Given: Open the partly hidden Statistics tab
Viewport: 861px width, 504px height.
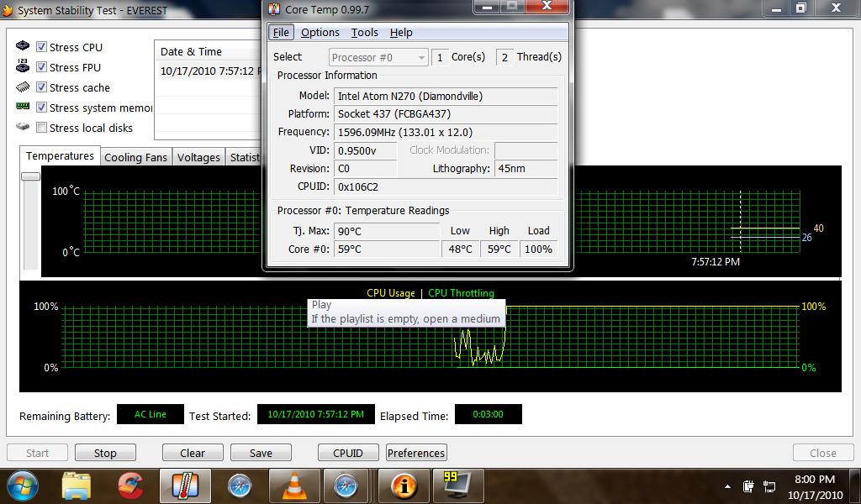Looking at the screenshot, I should pyautogui.click(x=244, y=157).
